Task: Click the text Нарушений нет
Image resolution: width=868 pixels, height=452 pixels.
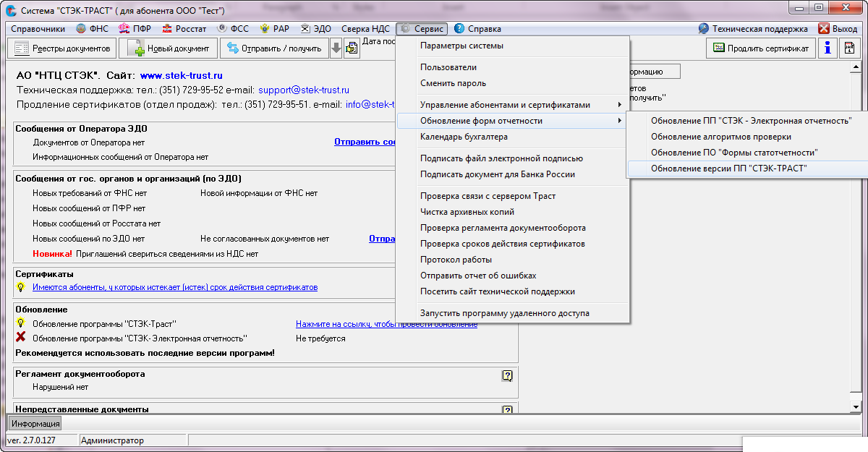Action: pos(61,387)
